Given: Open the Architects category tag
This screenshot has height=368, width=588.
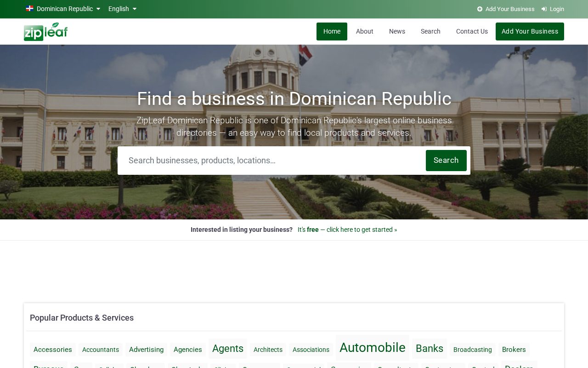Looking at the screenshot, I should click(268, 350).
